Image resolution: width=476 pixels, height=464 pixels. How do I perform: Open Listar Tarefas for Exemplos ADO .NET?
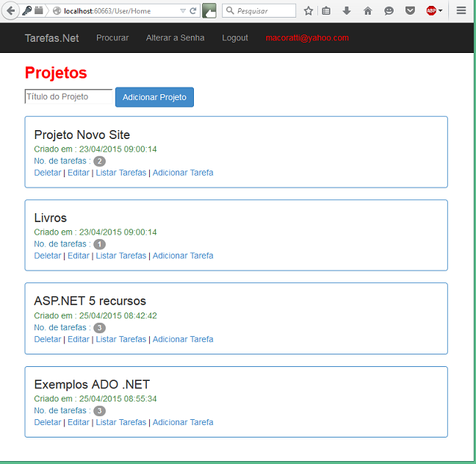coord(120,422)
